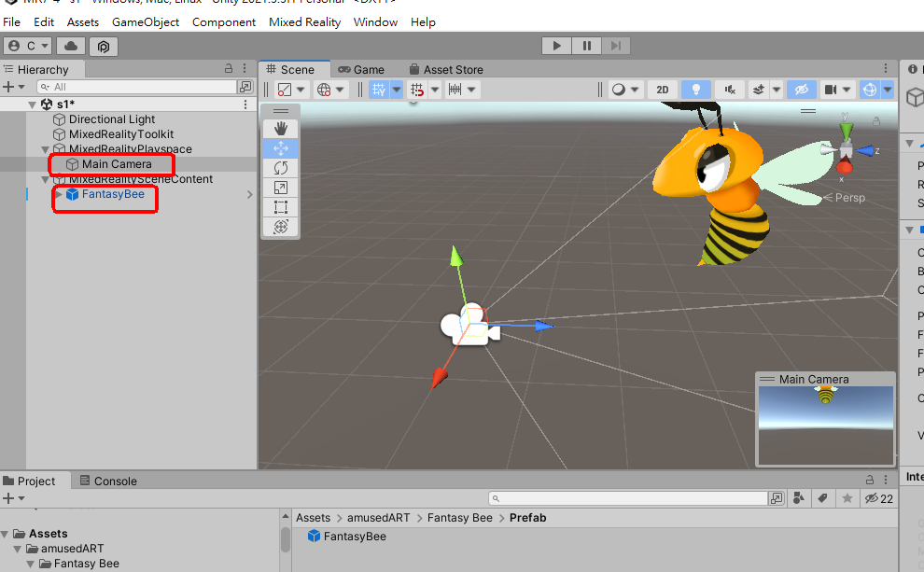Open s1 scene options menu

click(x=245, y=105)
